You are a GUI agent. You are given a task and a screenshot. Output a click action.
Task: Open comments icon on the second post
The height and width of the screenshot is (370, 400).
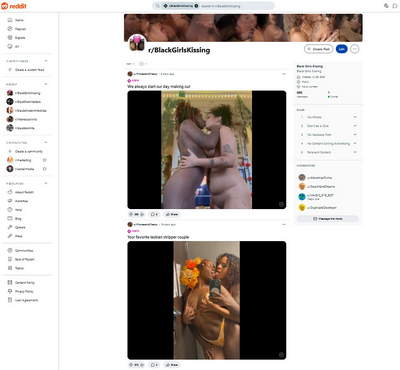click(x=154, y=365)
